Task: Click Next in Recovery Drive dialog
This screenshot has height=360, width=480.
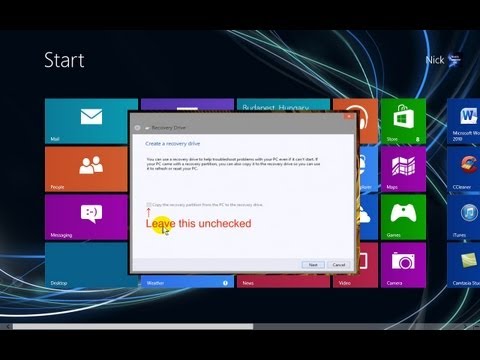Action: click(x=313, y=265)
